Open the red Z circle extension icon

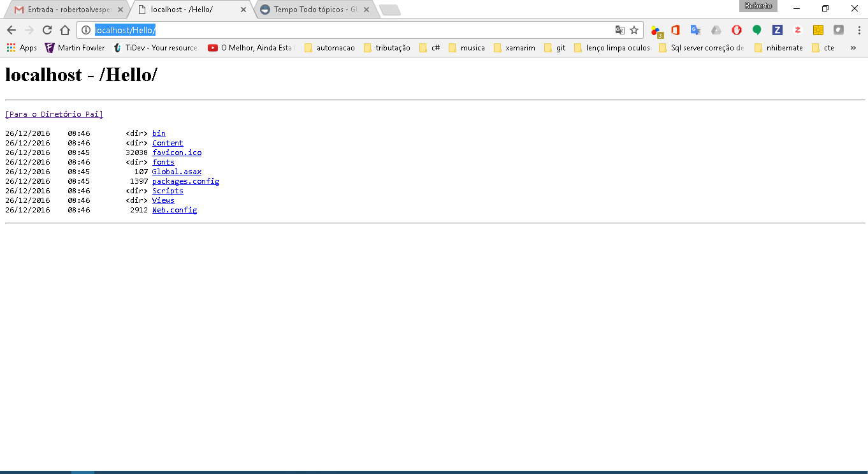click(x=798, y=30)
